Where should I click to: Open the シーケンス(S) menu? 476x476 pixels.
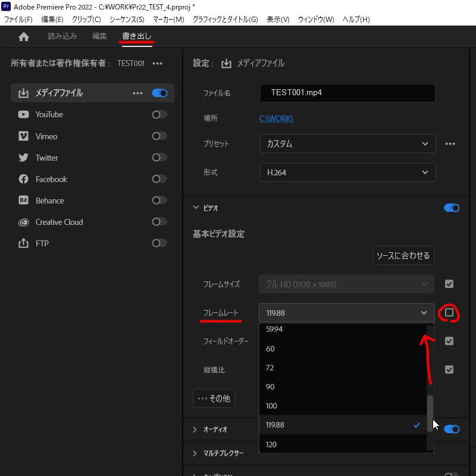127,20
